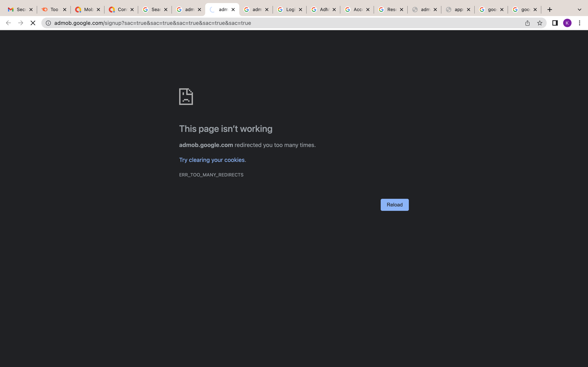Expand the tab search dropdown arrow
588x367 pixels.
(580, 10)
